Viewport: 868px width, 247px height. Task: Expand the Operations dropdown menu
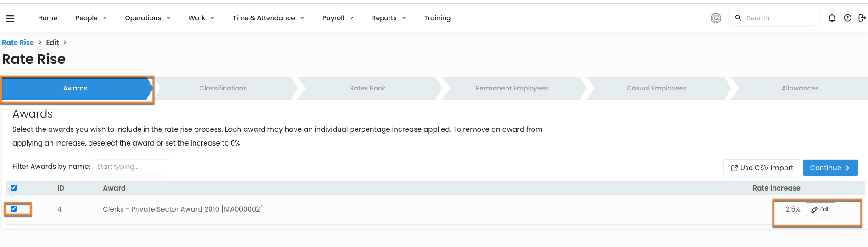[148, 18]
